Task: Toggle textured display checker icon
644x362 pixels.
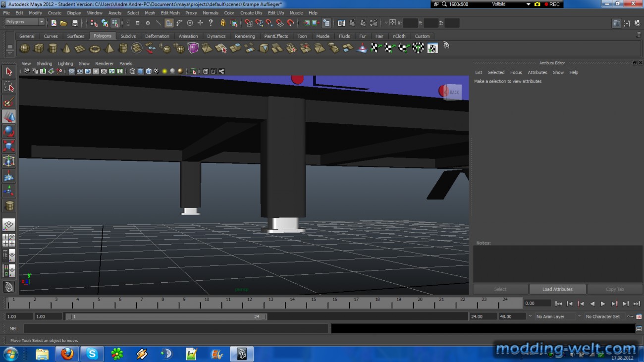Action: tap(156, 71)
